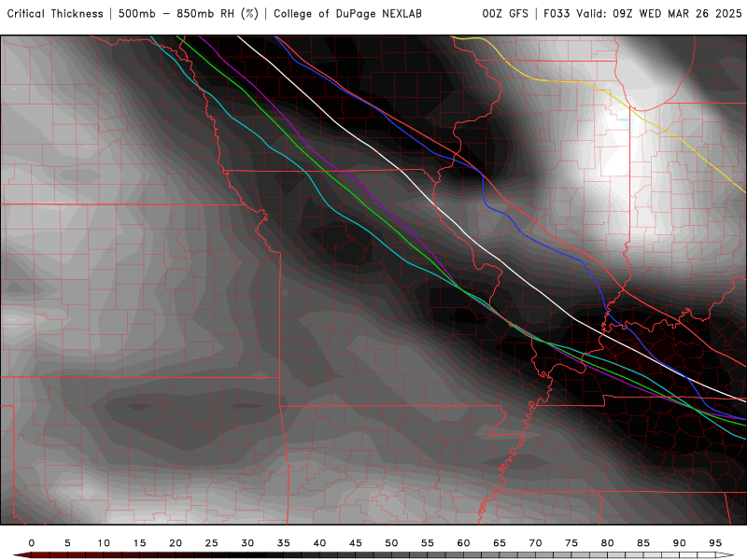Click the 35 label on the legend
Image resolution: width=747 pixels, height=560 pixels.
pos(284,543)
